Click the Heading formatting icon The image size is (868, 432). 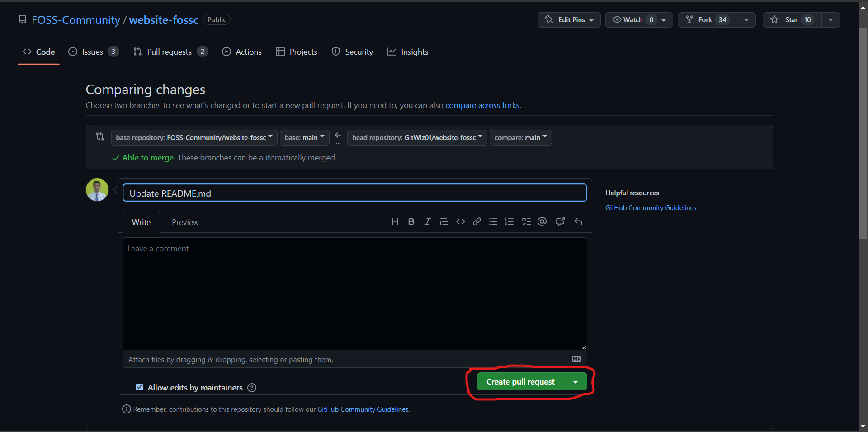(395, 221)
